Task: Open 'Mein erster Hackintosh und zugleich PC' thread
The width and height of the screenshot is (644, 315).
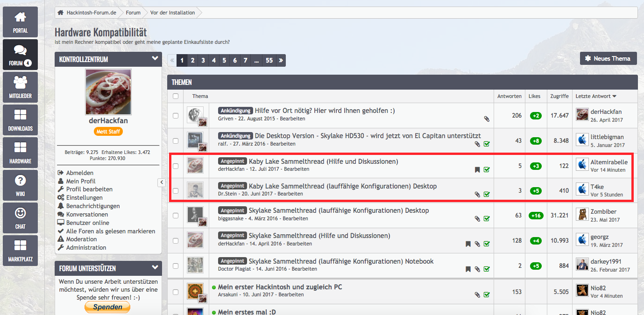Action: (280, 287)
